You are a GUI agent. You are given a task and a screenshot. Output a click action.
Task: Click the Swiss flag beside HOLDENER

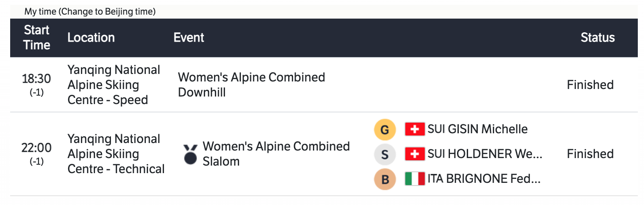(415, 154)
